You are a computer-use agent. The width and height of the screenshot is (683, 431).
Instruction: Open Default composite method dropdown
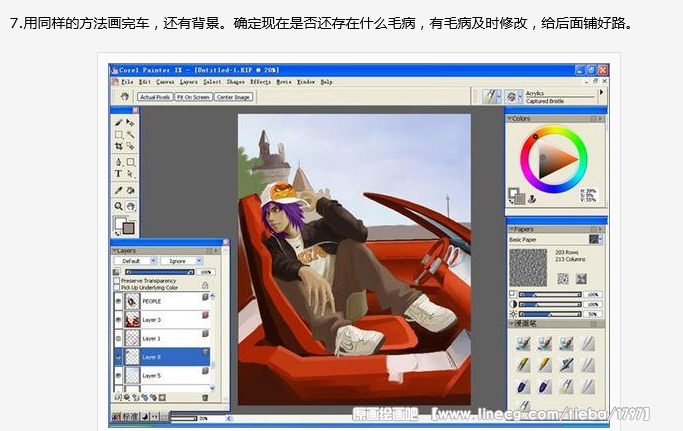tap(135, 261)
